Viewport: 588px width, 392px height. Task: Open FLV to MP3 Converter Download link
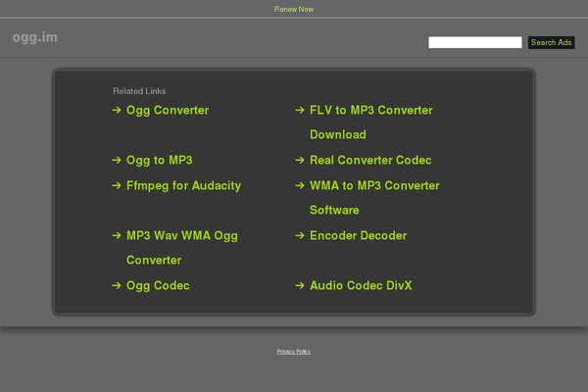click(371, 122)
